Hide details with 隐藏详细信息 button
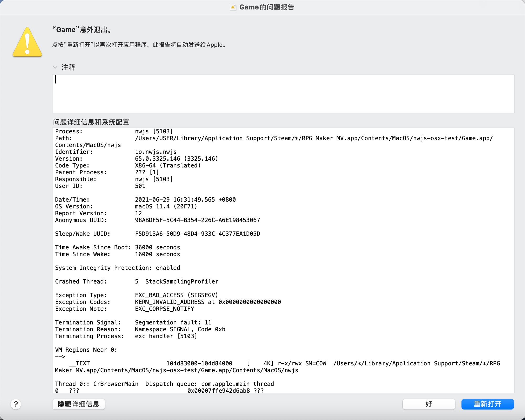 (79, 404)
